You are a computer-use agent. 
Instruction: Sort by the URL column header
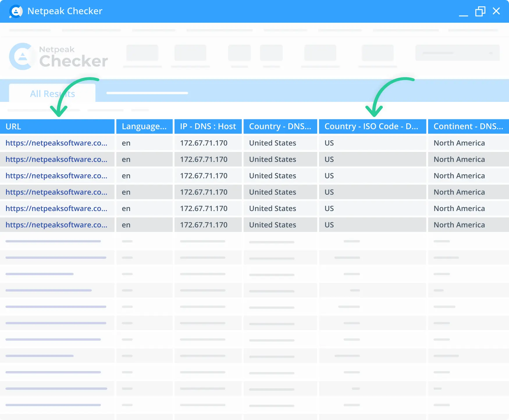57,126
